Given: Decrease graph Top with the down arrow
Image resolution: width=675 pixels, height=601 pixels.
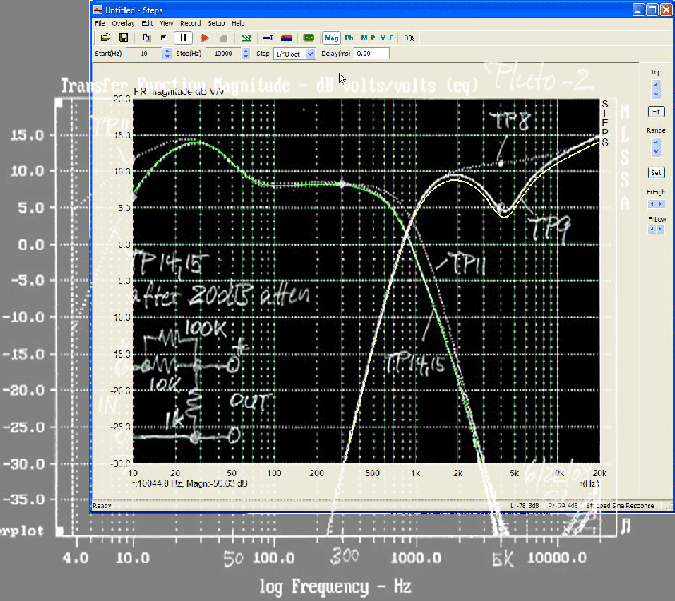Looking at the screenshot, I should tap(656, 93).
